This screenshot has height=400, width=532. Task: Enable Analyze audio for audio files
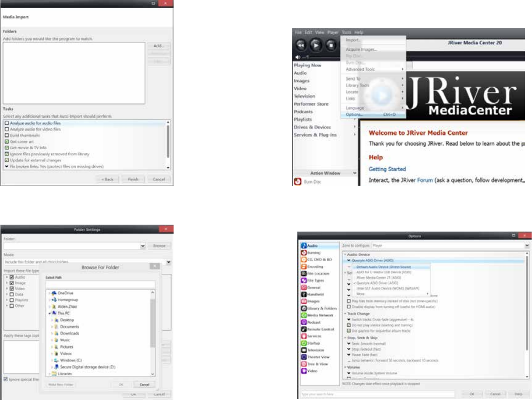7,123
